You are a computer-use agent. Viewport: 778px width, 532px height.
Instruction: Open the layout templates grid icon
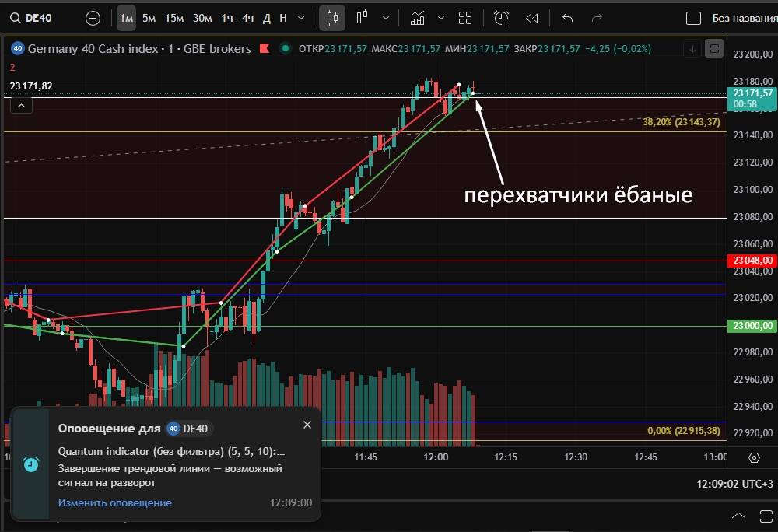465,18
